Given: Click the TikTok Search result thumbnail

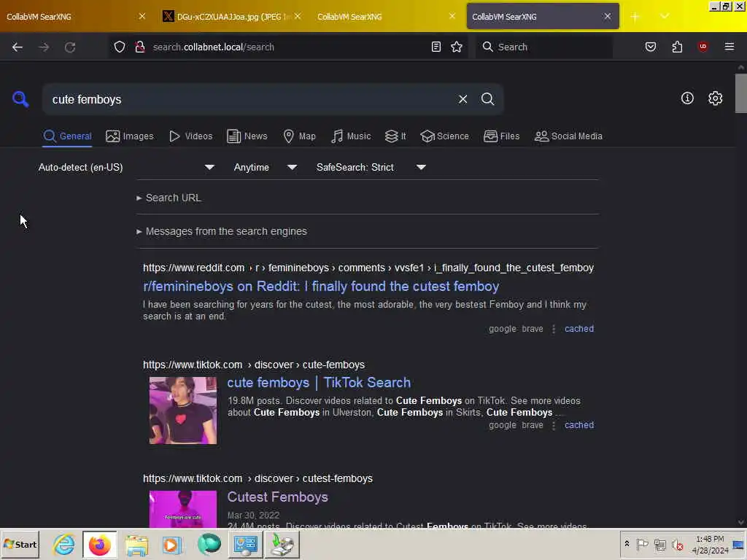Looking at the screenshot, I should (183, 411).
